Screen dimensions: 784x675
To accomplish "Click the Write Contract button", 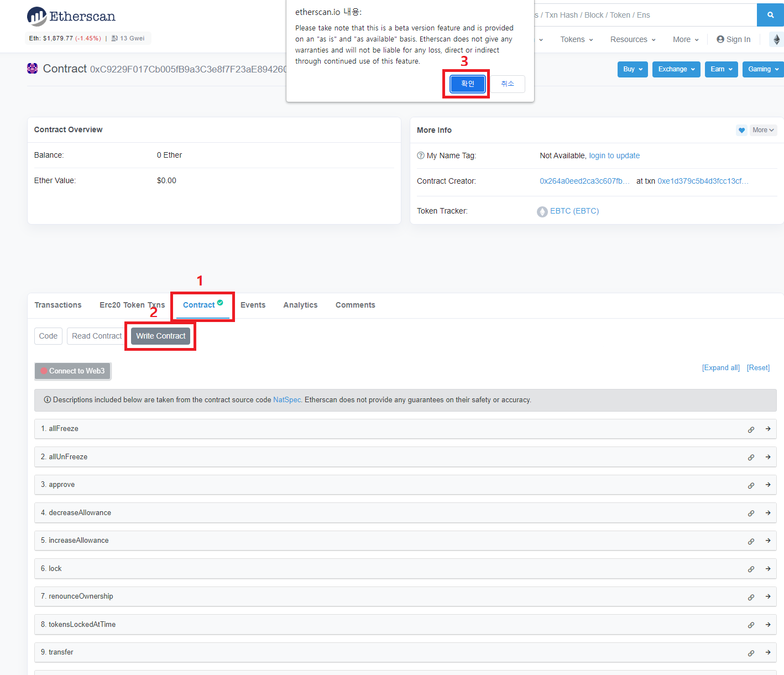I will pos(161,336).
